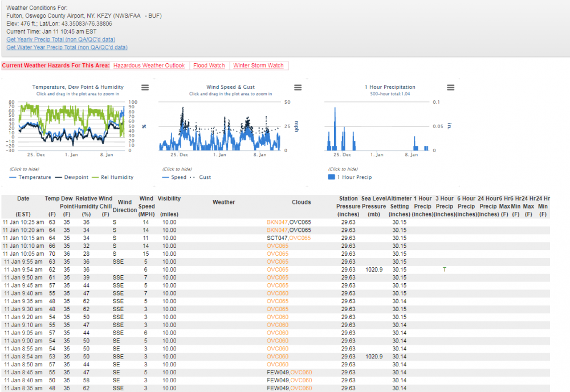Click the Date (EST) column header
This screenshot has height=392, width=570.
pos(23,206)
